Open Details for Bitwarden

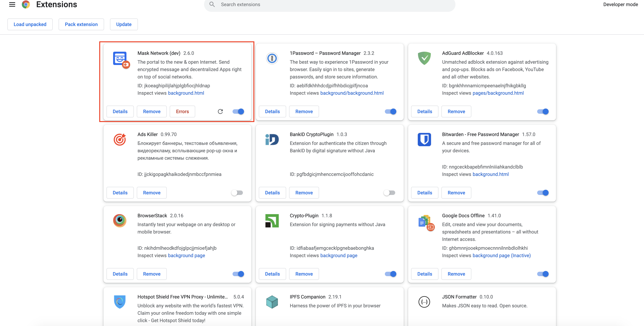pos(425,193)
